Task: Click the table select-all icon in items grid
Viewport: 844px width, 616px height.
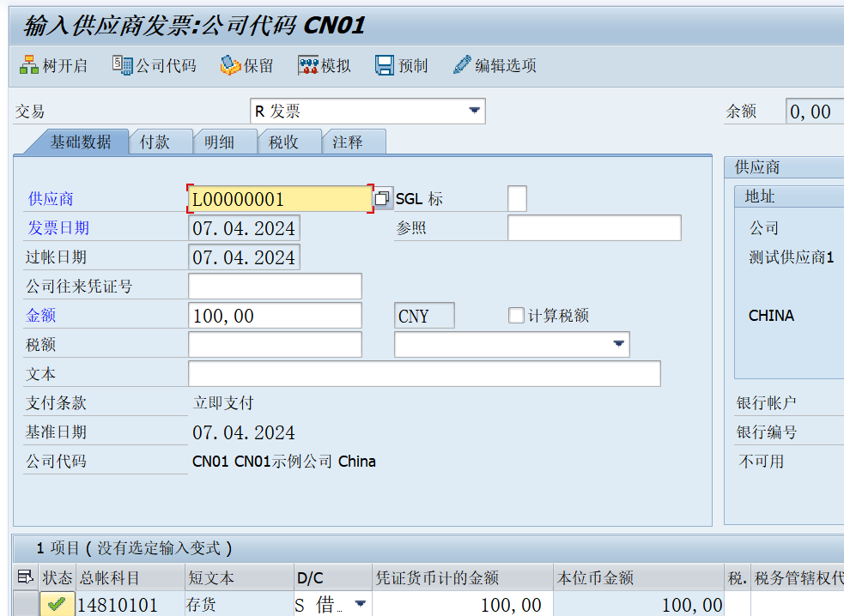Action: click(25, 577)
